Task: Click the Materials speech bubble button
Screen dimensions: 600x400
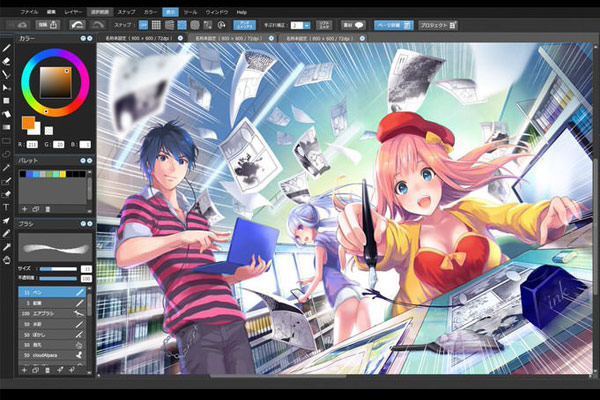Action: click(353, 25)
